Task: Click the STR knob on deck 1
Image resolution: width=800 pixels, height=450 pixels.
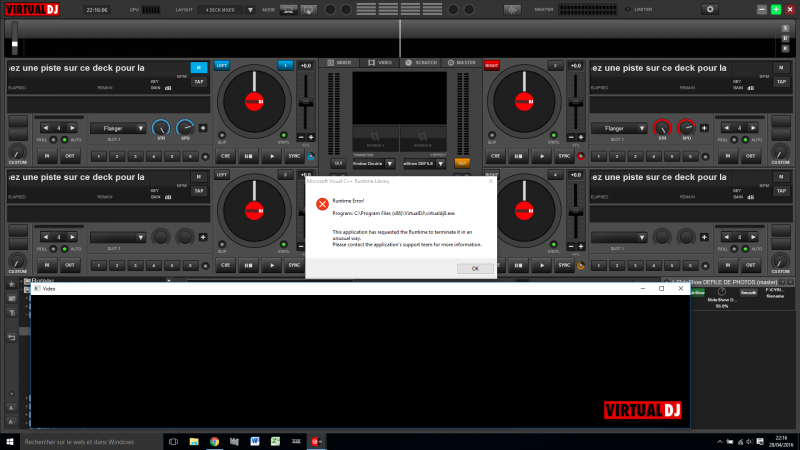Action: pos(161,128)
